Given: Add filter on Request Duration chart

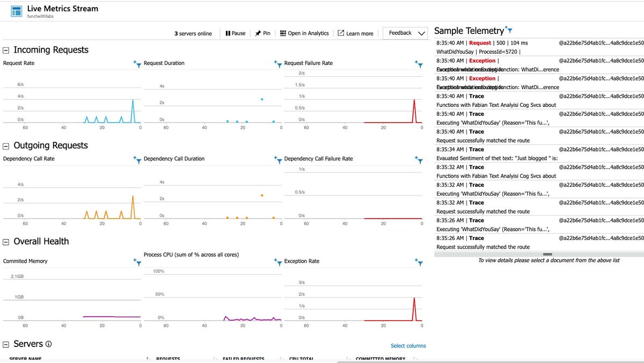Looking at the screenshot, I should pyautogui.click(x=278, y=63).
